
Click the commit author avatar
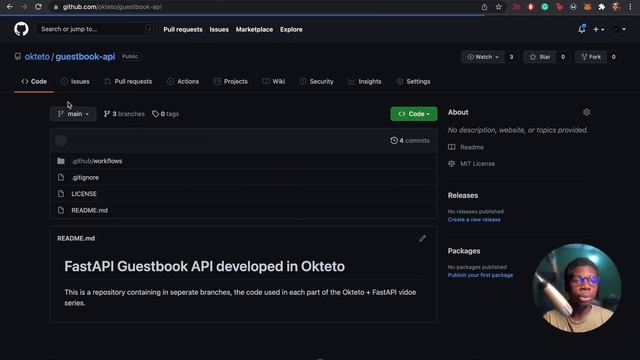pyautogui.click(x=61, y=141)
